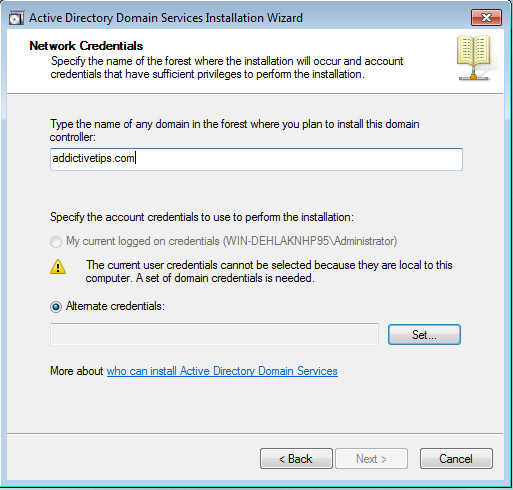Select My current logged on credentials option
Viewport: 513px width, 490px height.
56,242
